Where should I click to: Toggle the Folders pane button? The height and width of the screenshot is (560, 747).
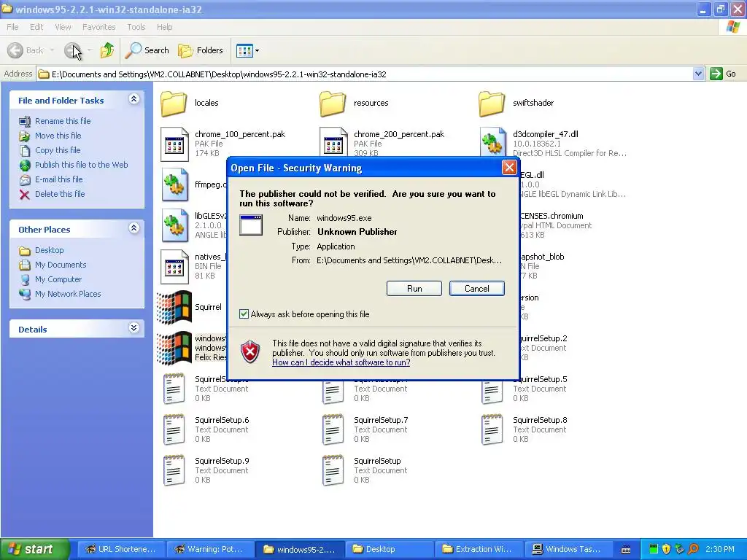(200, 50)
